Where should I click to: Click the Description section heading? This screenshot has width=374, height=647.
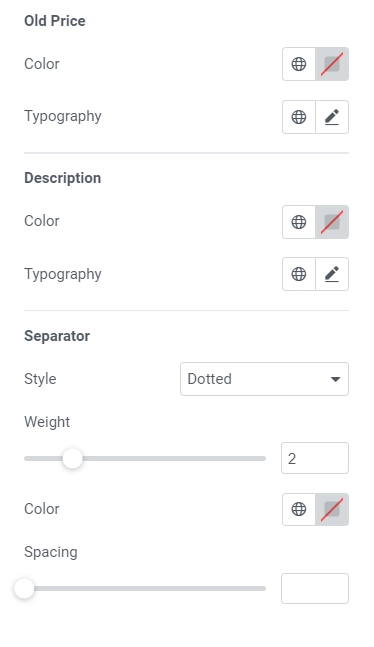(x=63, y=178)
